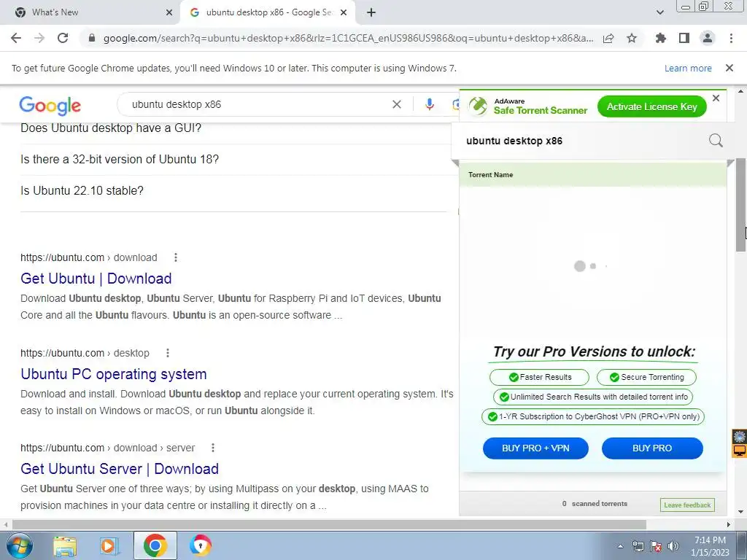Click the scroll right arrow
747x560 pixels.
pos(729,524)
